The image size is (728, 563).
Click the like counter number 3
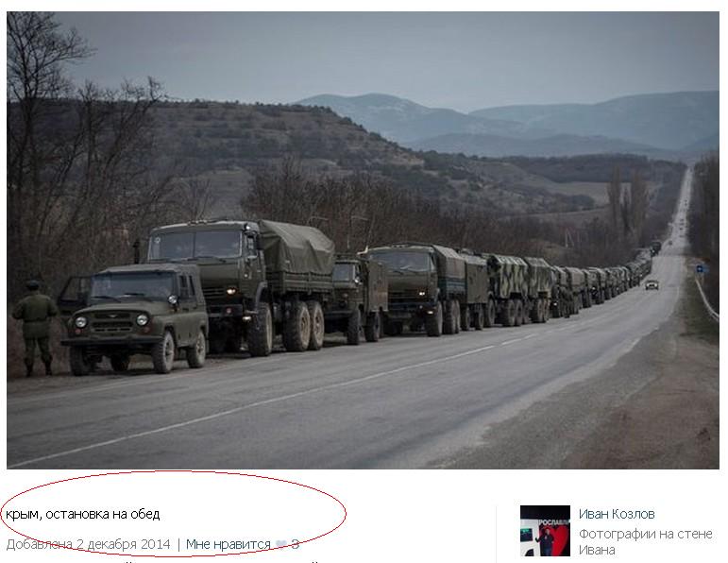pyautogui.click(x=295, y=544)
